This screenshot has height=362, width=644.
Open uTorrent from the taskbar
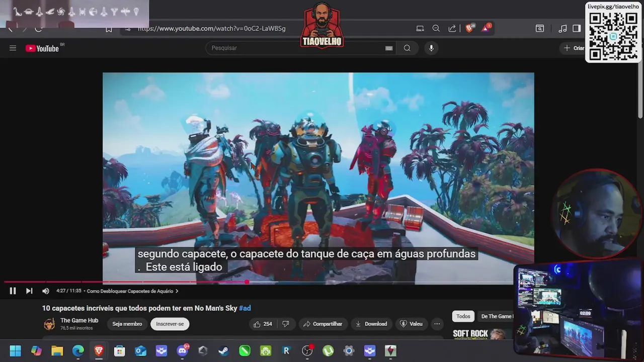pos(328,351)
